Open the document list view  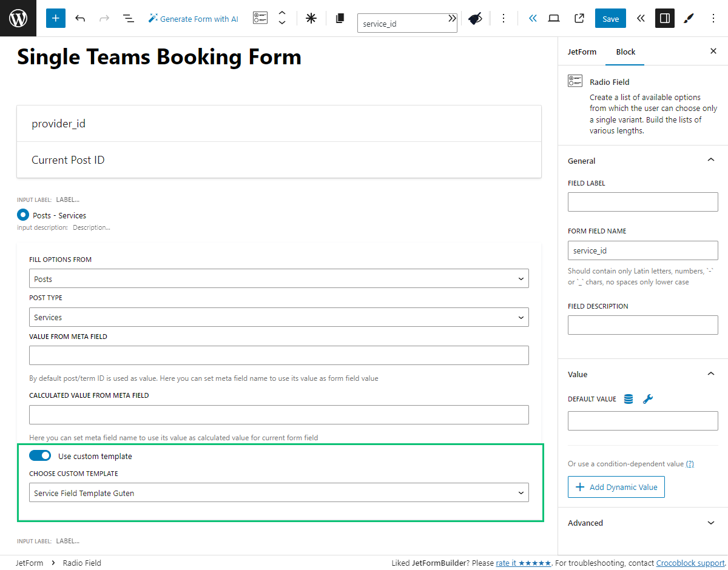[x=129, y=18]
